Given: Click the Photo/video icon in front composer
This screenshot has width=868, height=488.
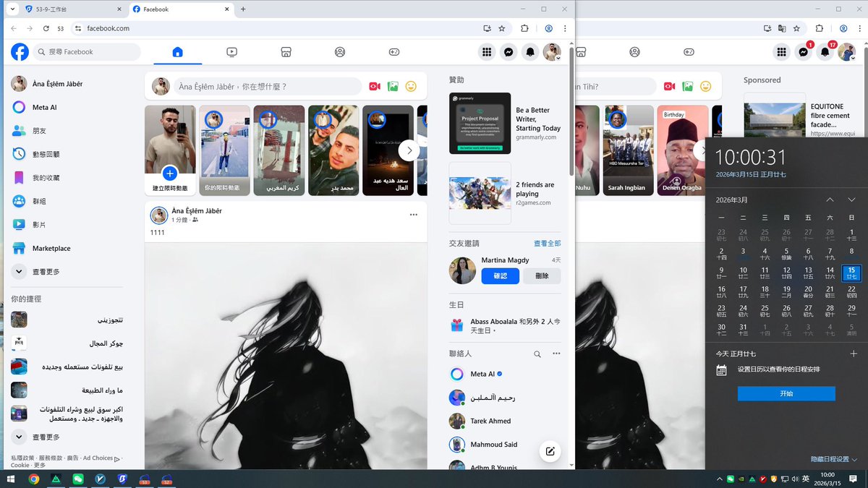Looking at the screenshot, I should [x=393, y=86].
